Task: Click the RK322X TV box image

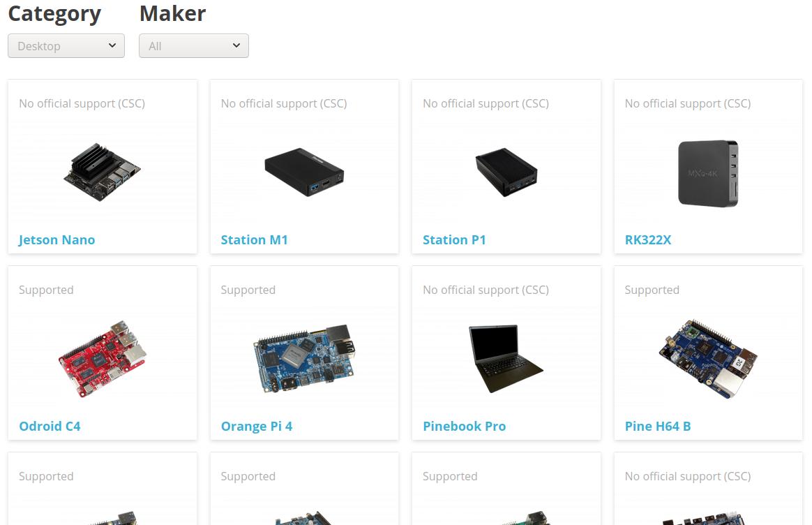Action: (x=708, y=173)
